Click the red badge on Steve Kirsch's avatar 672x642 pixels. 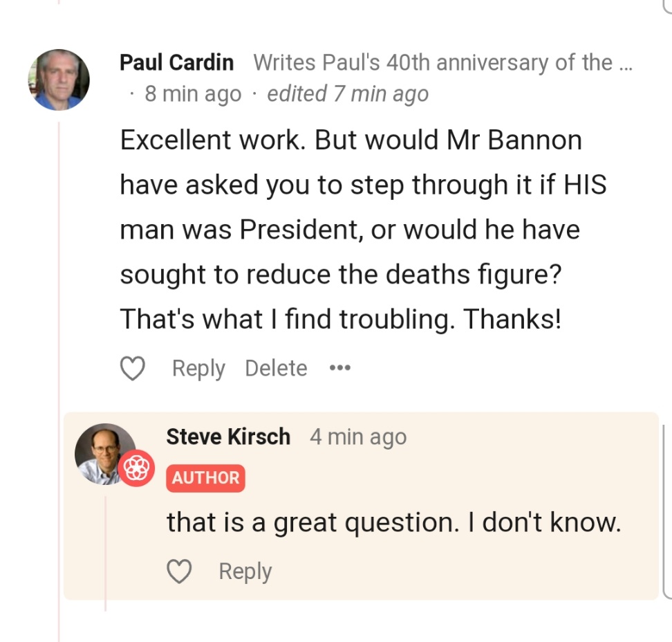136,468
